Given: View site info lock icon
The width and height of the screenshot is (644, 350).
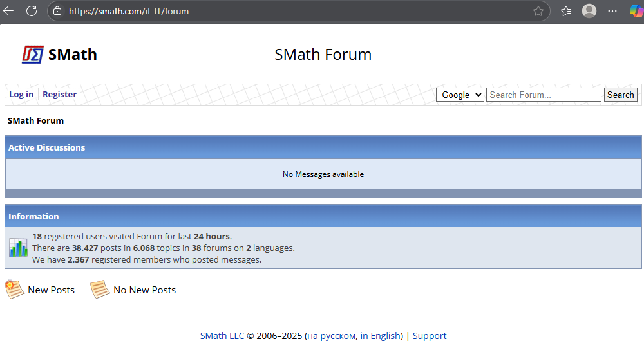Looking at the screenshot, I should pos(57,11).
